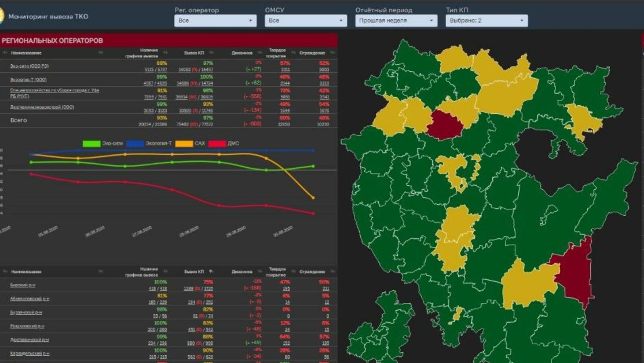644x363 pixels.
Task: Click Ограждение sort icon in operators table
Action: (x=332, y=53)
